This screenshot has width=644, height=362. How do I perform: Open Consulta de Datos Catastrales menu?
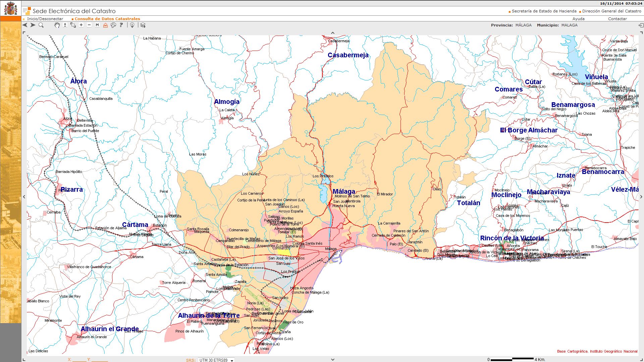(107, 19)
